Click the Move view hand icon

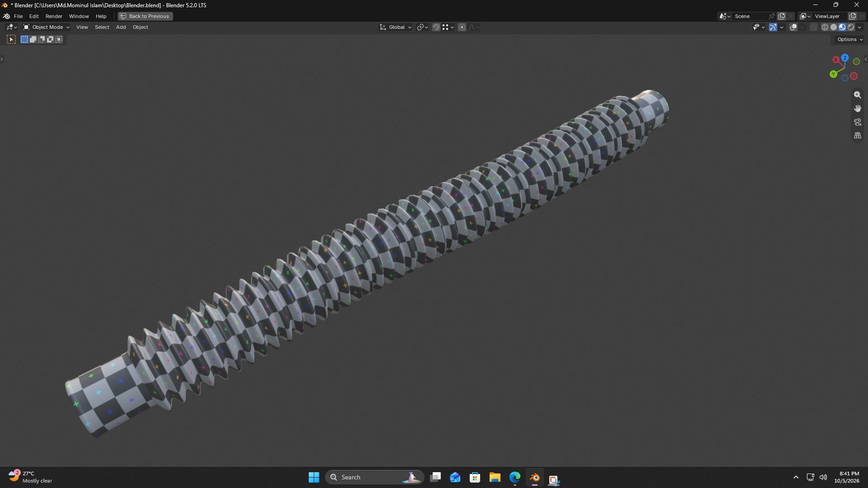click(x=857, y=108)
